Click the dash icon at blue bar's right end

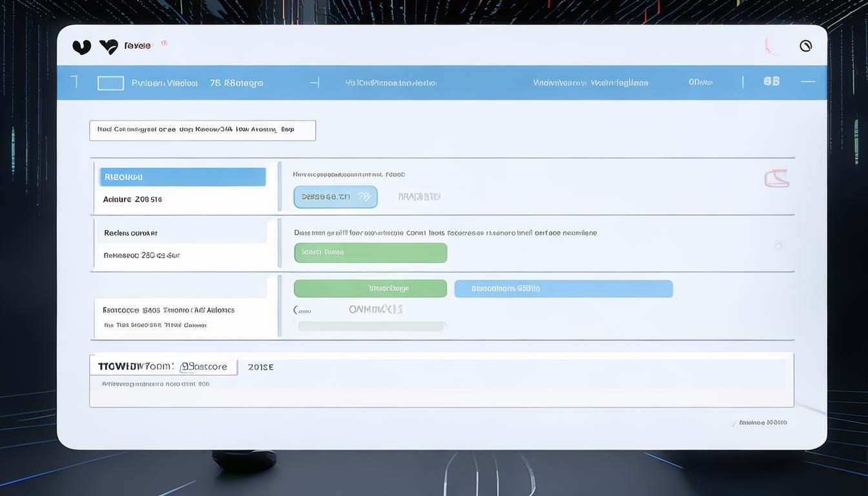pos(808,81)
